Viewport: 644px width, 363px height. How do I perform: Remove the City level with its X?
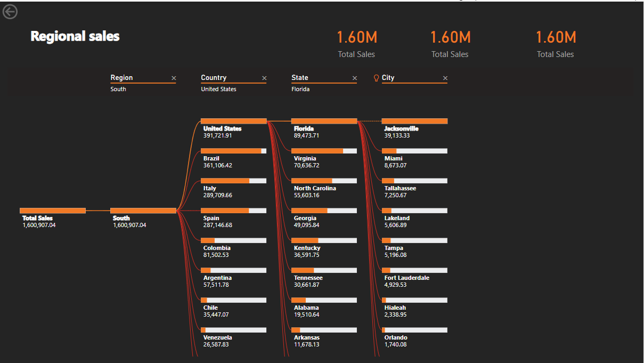tap(445, 78)
